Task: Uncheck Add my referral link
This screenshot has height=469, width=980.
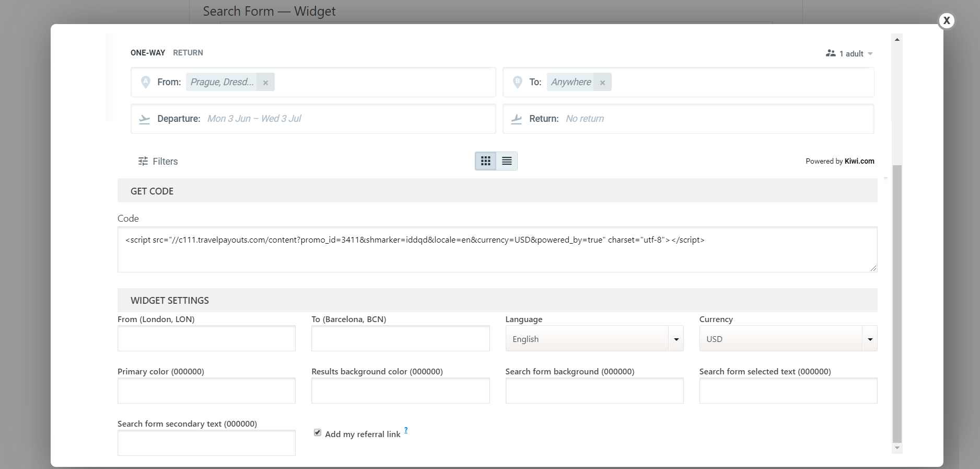Action: point(318,432)
